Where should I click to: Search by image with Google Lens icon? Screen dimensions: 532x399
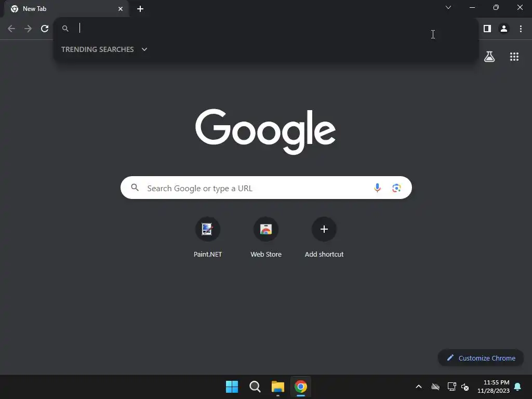click(x=396, y=188)
